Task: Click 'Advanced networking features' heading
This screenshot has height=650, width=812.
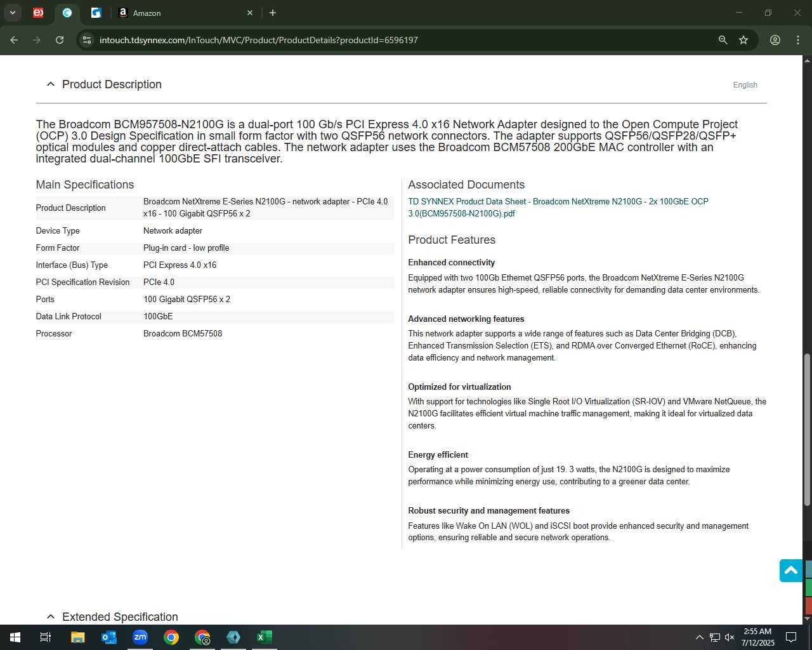Action: (466, 319)
